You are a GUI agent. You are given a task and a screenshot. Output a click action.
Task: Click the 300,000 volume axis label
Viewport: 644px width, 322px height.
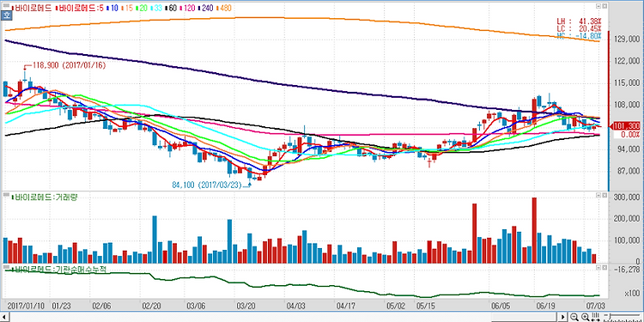click(627, 197)
